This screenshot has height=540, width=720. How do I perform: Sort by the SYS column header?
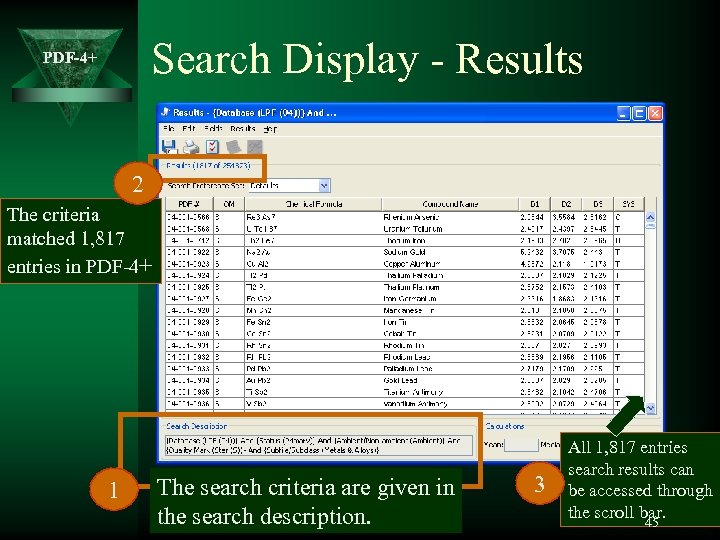[628, 204]
